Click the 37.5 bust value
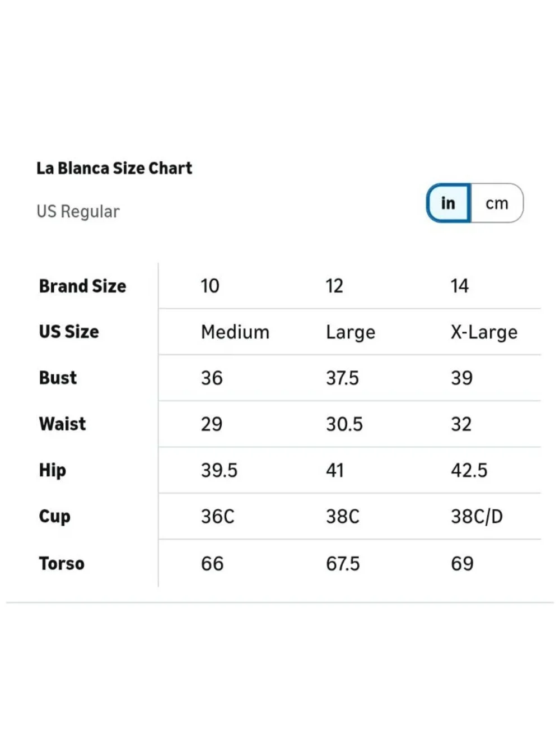The image size is (560, 747). point(342,378)
